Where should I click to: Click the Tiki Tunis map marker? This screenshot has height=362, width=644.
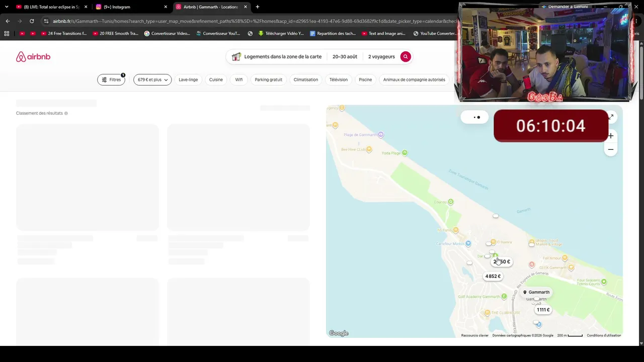455,230
